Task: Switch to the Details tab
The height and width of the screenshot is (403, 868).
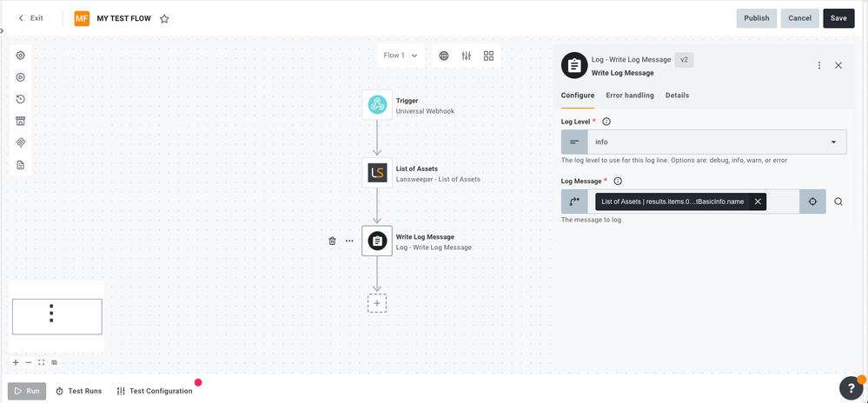Action: tap(677, 96)
